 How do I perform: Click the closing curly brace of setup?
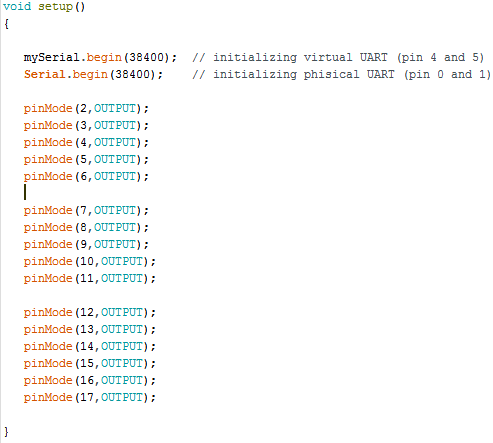pyautogui.click(x=6, y=431)
